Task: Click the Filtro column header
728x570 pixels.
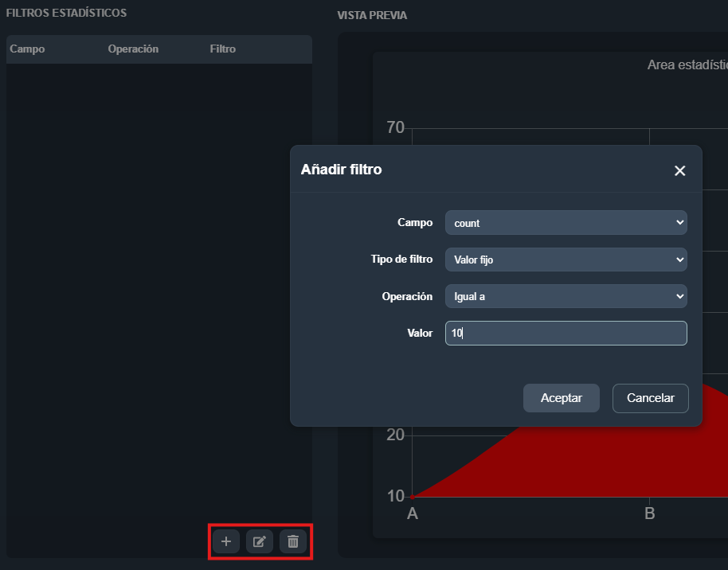Action: (223, 49)
